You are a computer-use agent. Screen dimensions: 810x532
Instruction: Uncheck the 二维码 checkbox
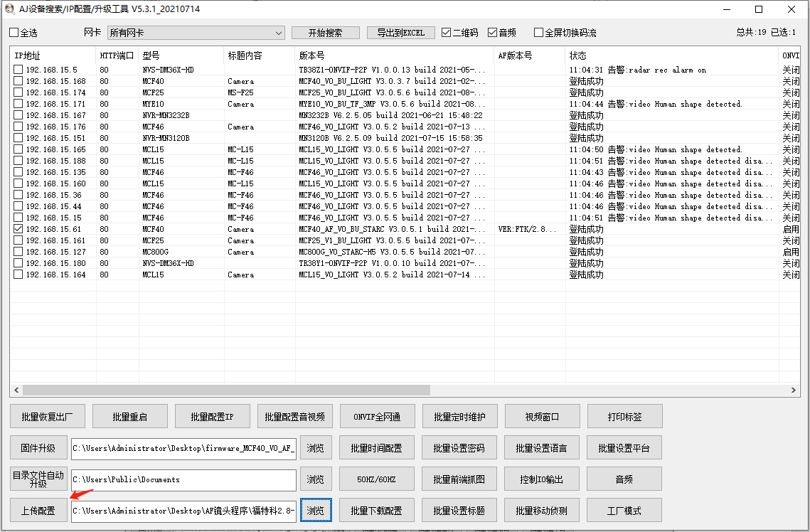(x=446, y=33)
